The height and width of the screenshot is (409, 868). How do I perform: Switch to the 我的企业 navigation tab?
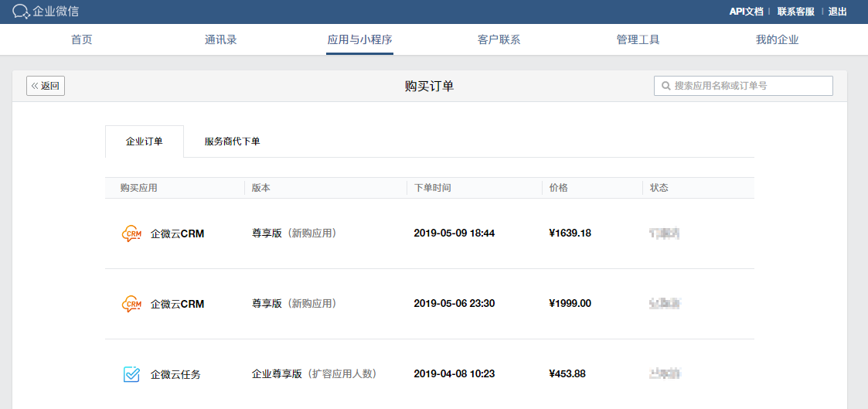[x=778, y=40]
